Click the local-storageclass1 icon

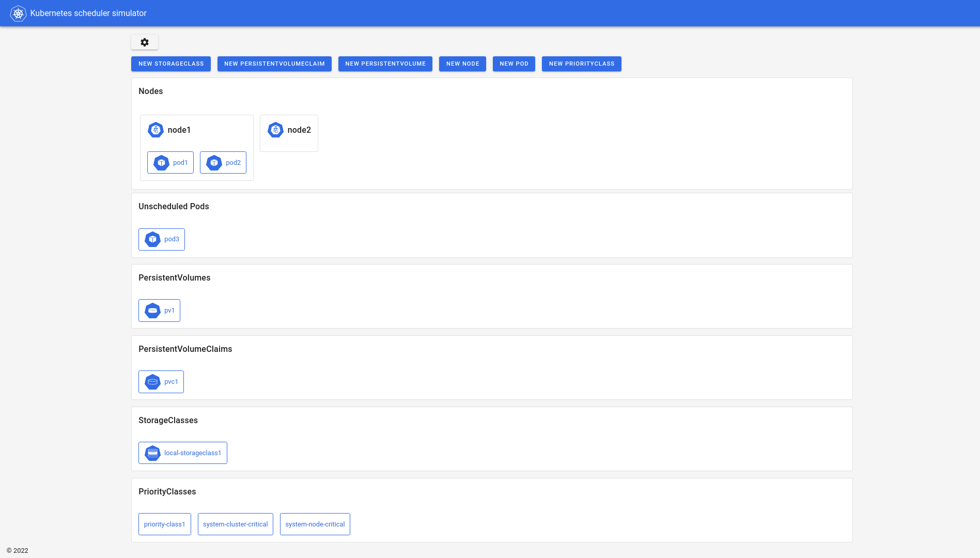[152, 453]
